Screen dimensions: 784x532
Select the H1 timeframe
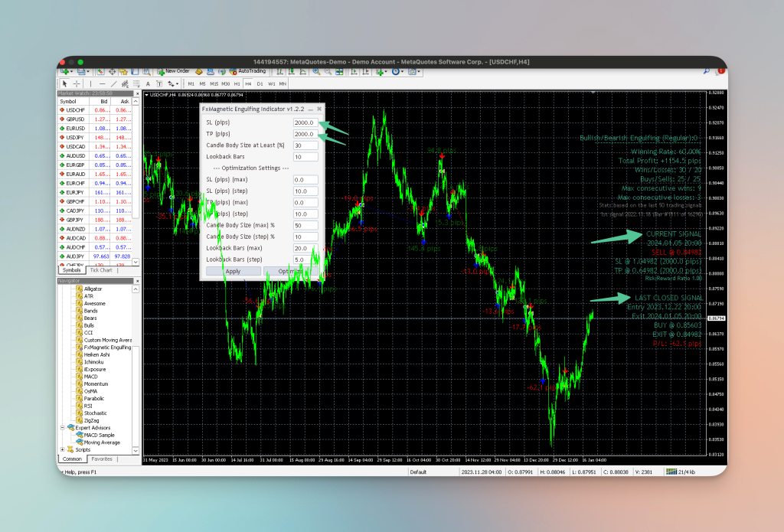[x=237, y=85]
